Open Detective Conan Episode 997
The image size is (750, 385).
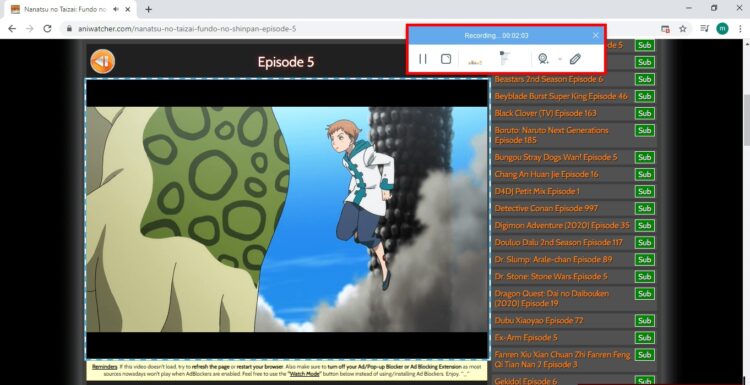click(546, 209)
